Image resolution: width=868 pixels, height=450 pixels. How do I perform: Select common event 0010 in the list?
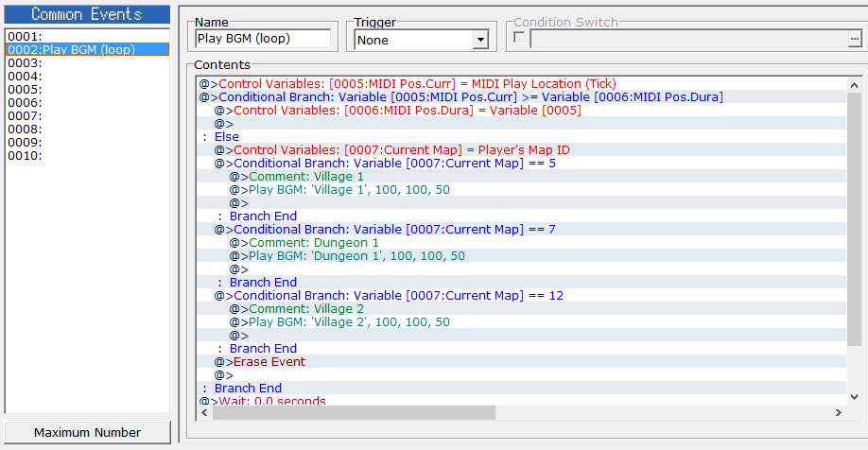tap(87, 156)
